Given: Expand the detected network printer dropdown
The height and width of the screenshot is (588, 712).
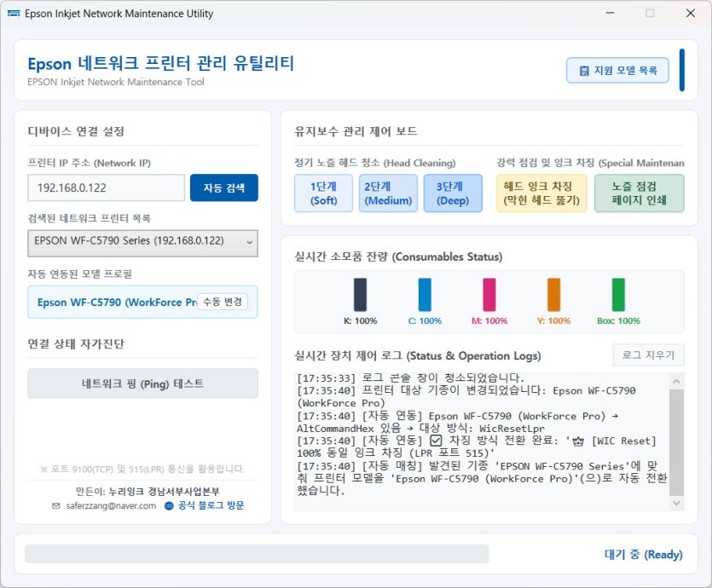Looking at the screenshot, I should coord(142,243).
